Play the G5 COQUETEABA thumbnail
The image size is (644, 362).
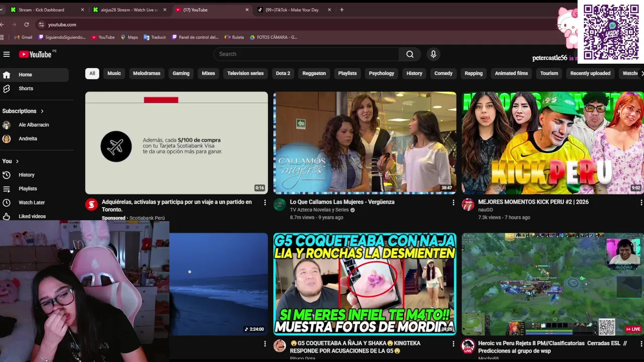tap(365, 284)
